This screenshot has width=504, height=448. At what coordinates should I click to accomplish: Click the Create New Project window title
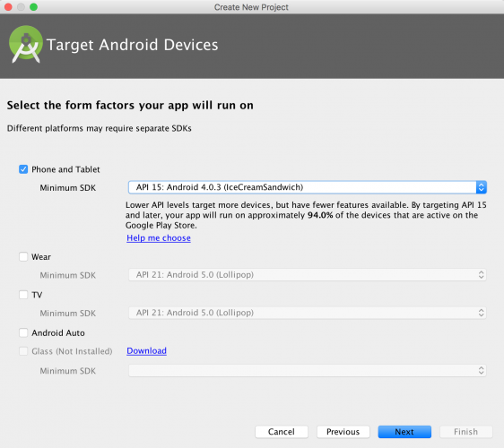tap(251, 7)
